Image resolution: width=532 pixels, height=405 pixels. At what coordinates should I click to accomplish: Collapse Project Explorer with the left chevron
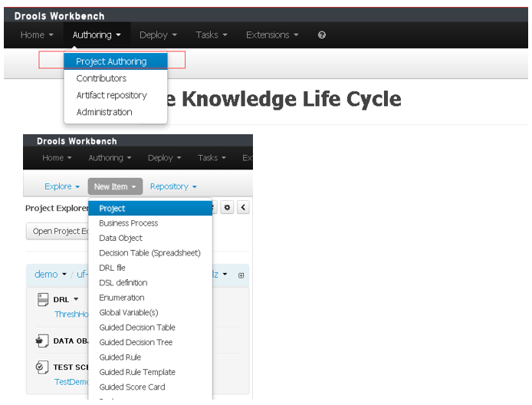click(243, 207)
